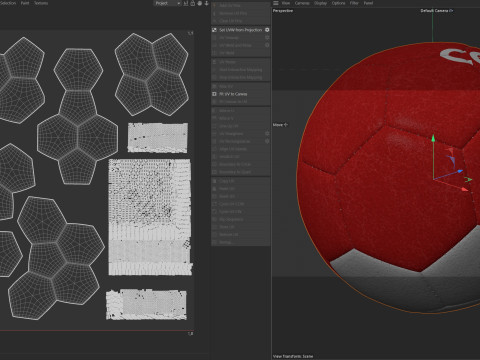
Task: Click the Fit UV to Canvas icon
Action: (214, 94)
